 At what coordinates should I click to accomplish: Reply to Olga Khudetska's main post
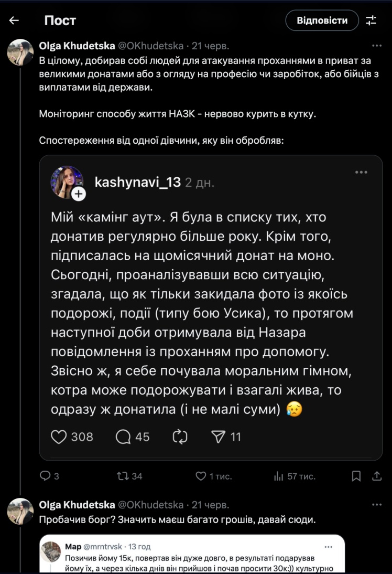point(46,476)
